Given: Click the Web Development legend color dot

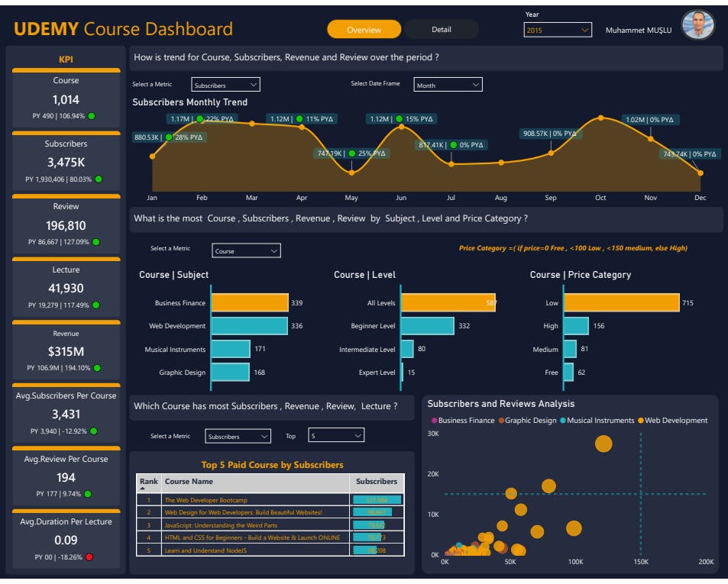Looking at the screenshot, I should 641,421.
